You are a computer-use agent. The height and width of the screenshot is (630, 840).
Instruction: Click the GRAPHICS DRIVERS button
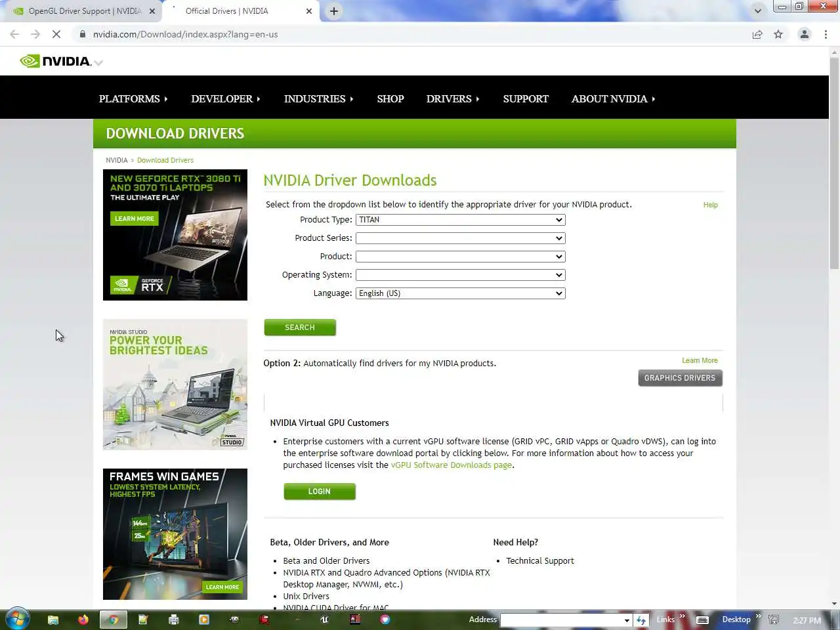coord(680,378)
